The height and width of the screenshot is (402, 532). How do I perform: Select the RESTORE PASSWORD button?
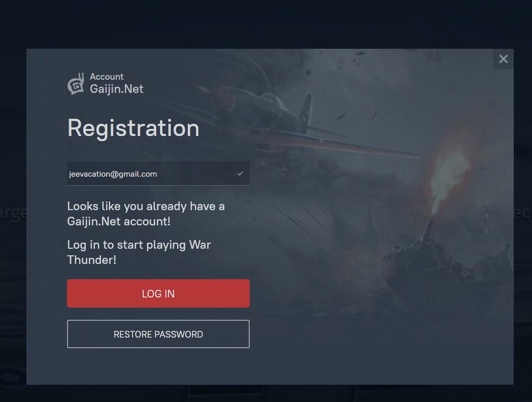[x=158, y=334]
